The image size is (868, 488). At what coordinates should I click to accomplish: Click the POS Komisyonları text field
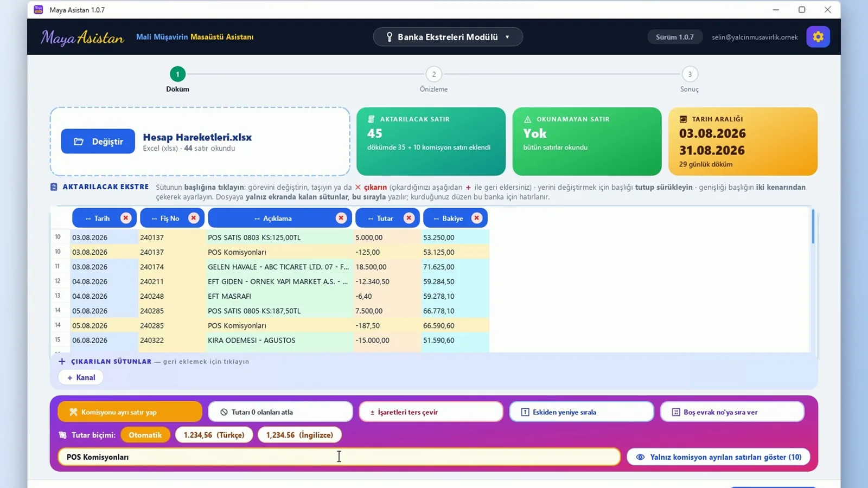(x=339, y=457)
